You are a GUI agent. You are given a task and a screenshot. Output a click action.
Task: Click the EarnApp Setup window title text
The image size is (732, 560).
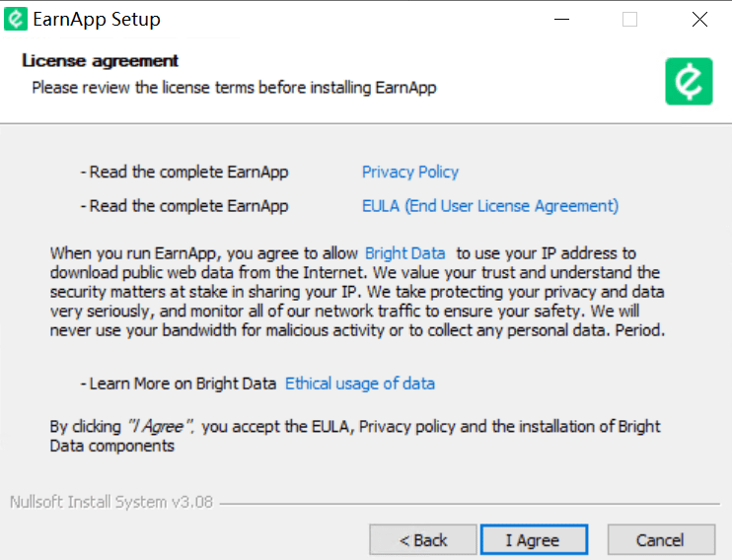tap(97, 20)
